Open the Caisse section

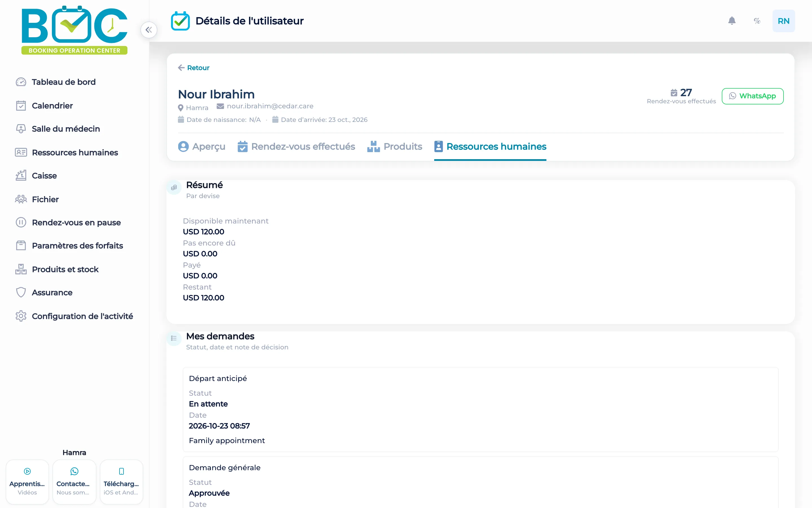pyautogui.click(x=36, y=176)
